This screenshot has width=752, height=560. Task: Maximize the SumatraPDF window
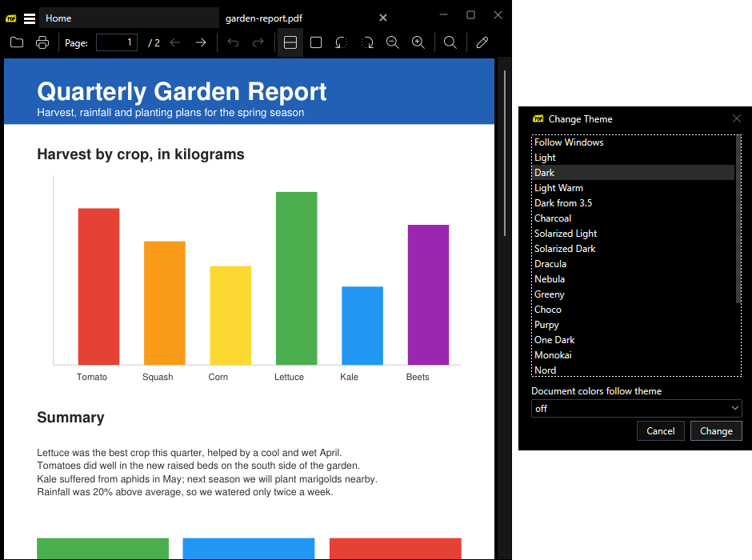[x=471, y=15]
